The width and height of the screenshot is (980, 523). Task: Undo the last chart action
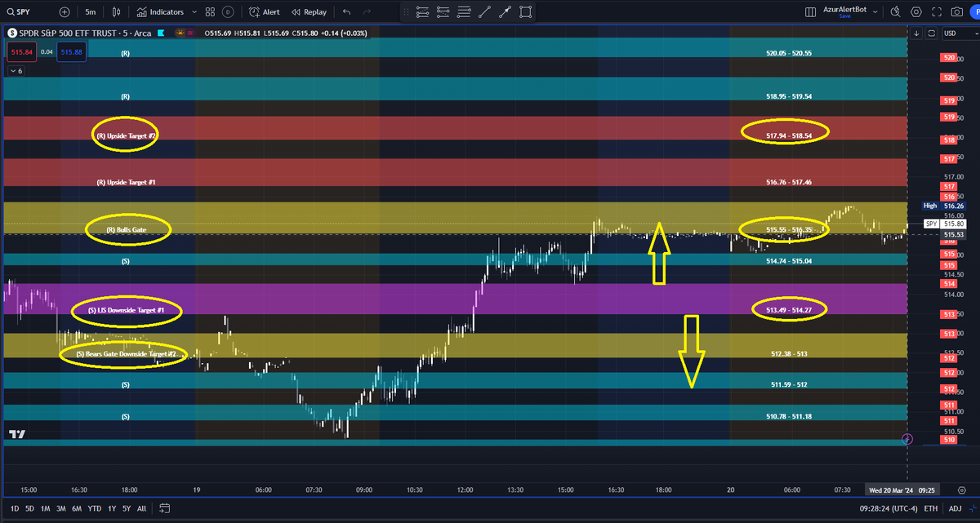347,12
